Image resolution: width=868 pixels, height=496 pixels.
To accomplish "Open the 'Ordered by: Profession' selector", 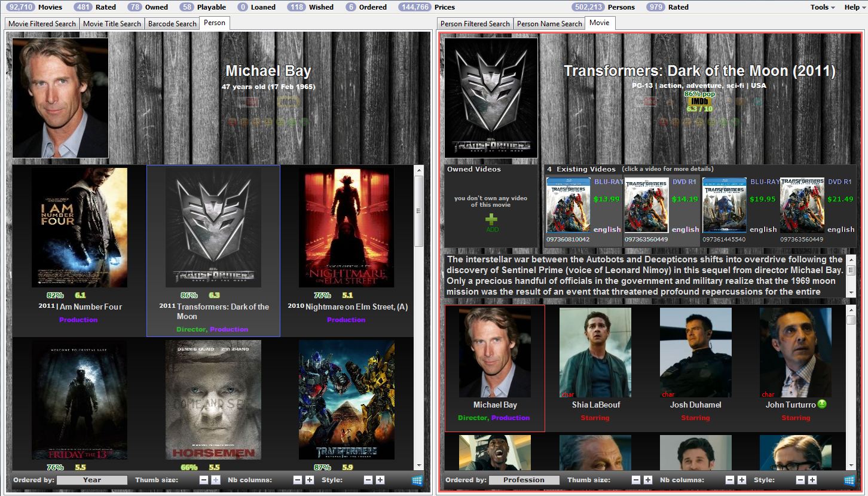I will [x=524, y=480].
